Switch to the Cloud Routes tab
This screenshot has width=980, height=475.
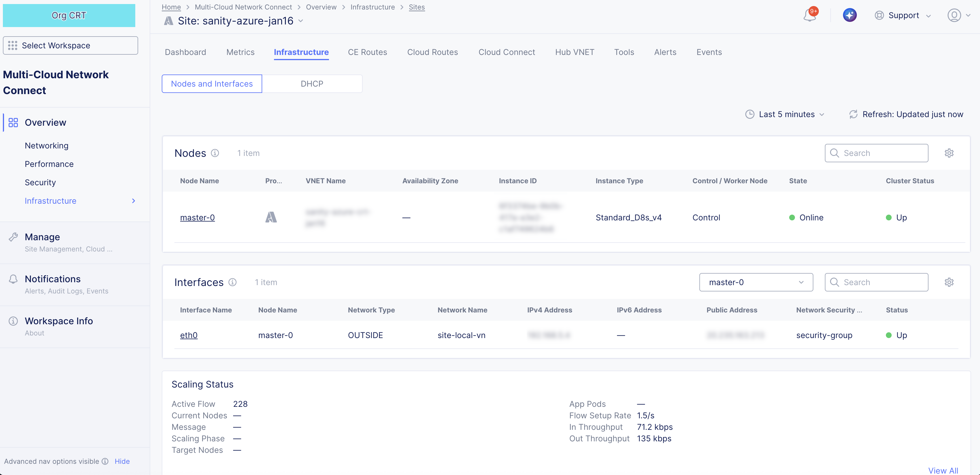click(432, 52)
